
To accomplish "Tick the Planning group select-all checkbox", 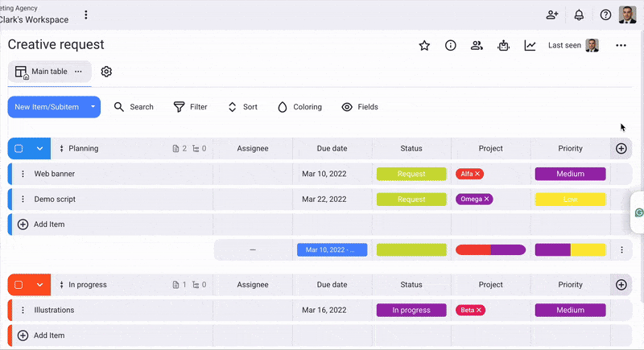I will pyautogui.click(x=19, y=149).
